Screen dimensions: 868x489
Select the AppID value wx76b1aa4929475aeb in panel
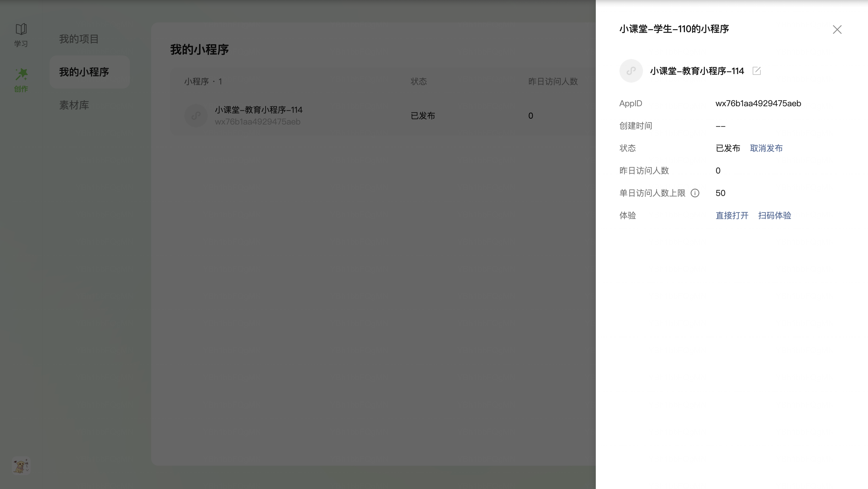coord(758,103)
